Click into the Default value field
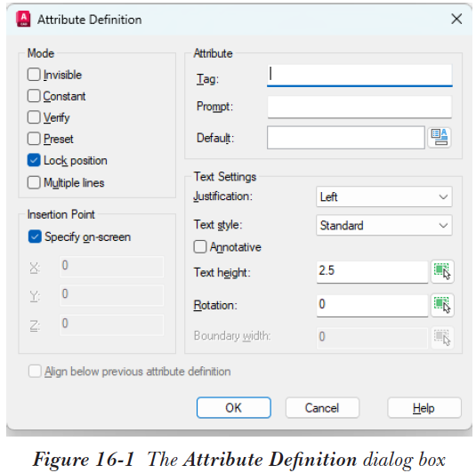 tap(346, 138)
